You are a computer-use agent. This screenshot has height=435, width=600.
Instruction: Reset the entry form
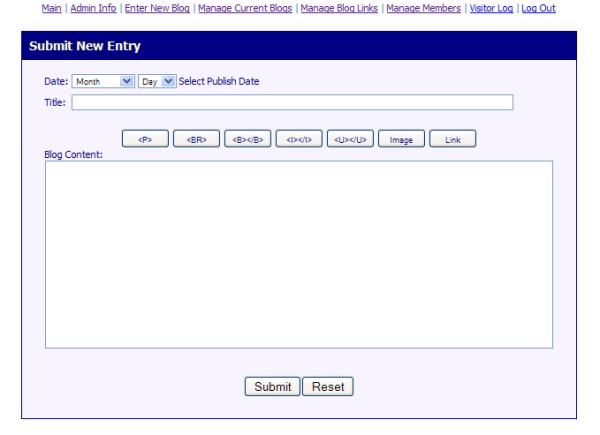click(328, 386)
